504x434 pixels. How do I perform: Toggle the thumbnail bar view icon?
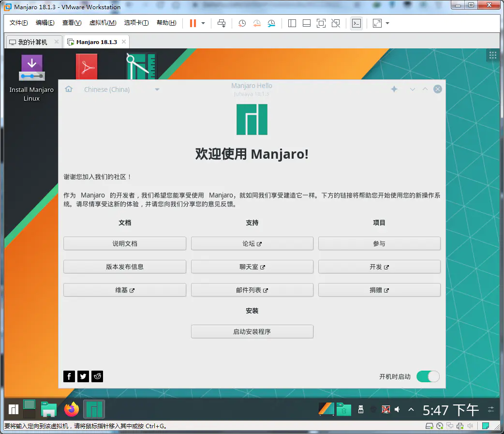coord(307,23)
